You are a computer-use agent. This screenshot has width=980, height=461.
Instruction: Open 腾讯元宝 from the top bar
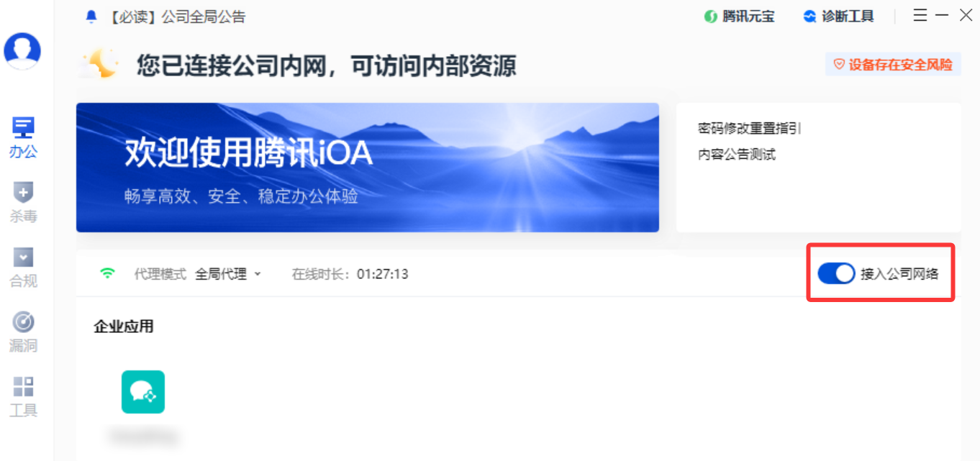tap(740, 17)
